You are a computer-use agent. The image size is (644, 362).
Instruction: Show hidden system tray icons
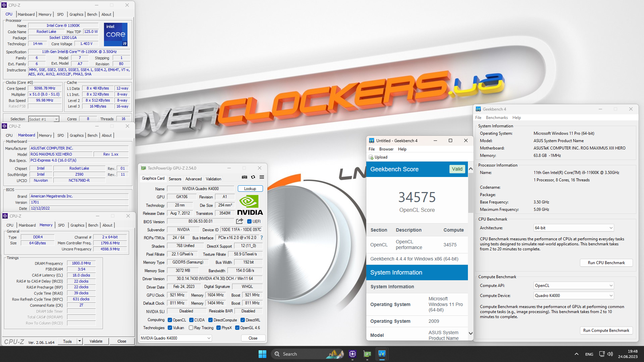point(576,354)
